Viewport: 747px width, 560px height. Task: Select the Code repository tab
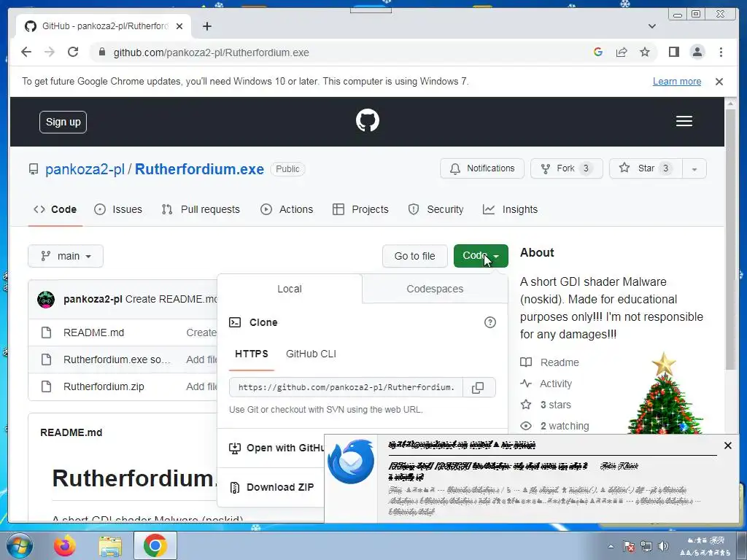click(55, 209)
